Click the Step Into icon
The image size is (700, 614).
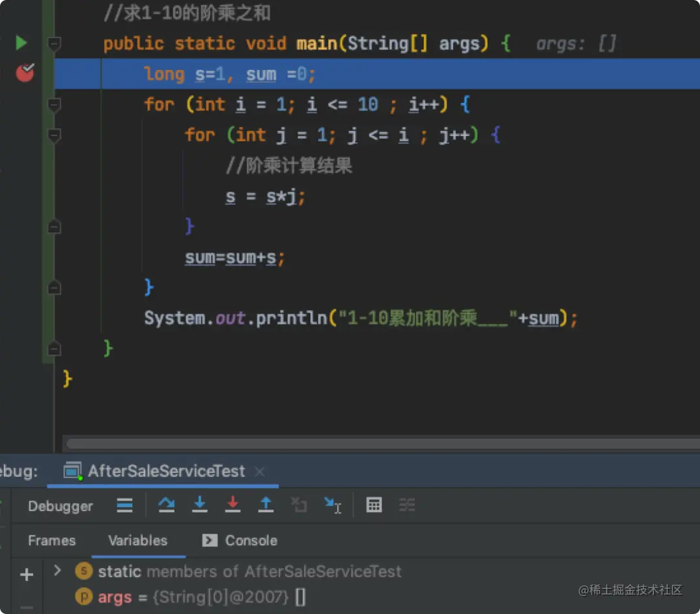(200, 505)
